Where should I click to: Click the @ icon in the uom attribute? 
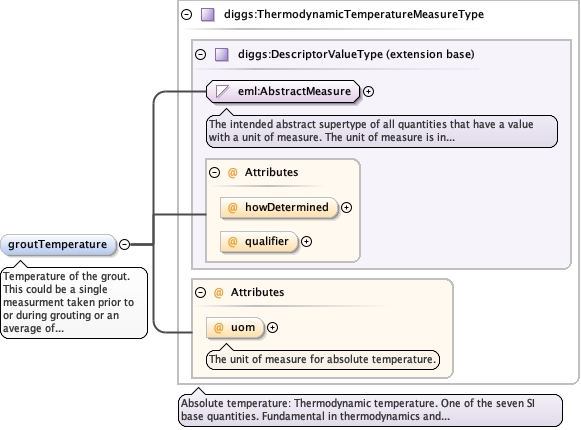[x=219, y=328]
